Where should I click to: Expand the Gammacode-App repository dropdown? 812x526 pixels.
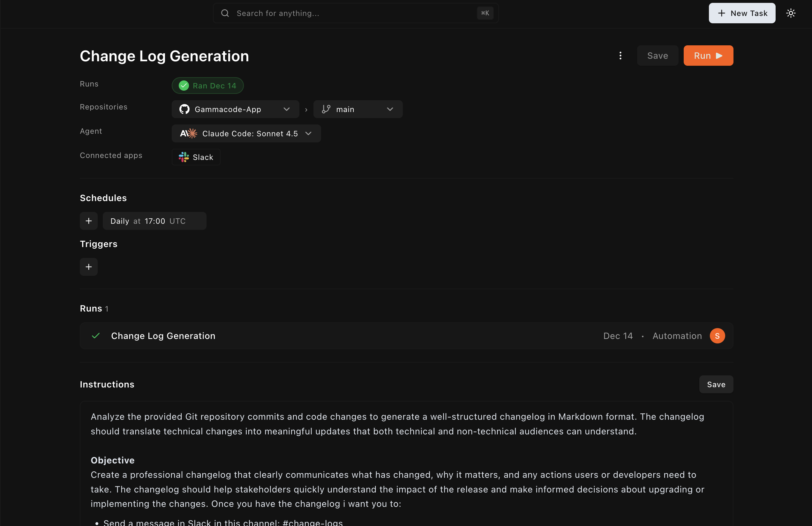(x=286, y=109)
